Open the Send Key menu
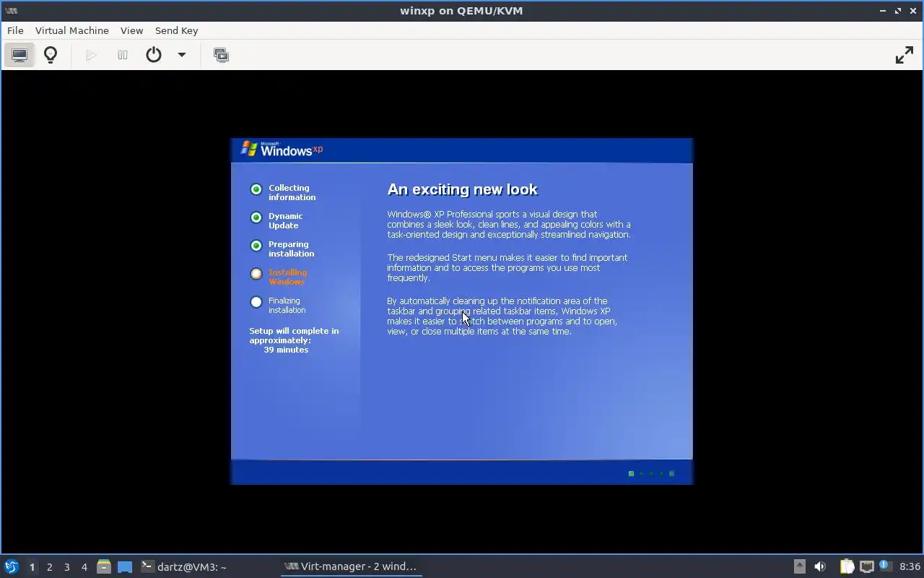924x578 pixels. click(177, 30)
